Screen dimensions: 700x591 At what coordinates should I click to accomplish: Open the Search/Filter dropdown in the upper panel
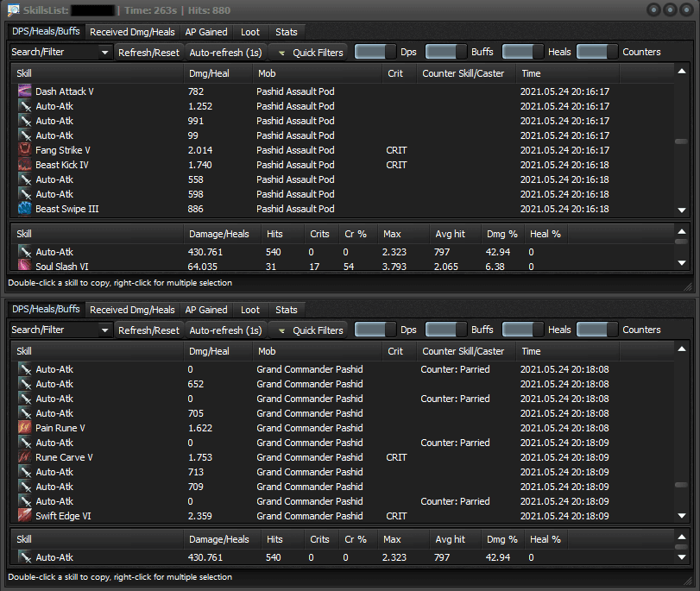tap(61, 52)
